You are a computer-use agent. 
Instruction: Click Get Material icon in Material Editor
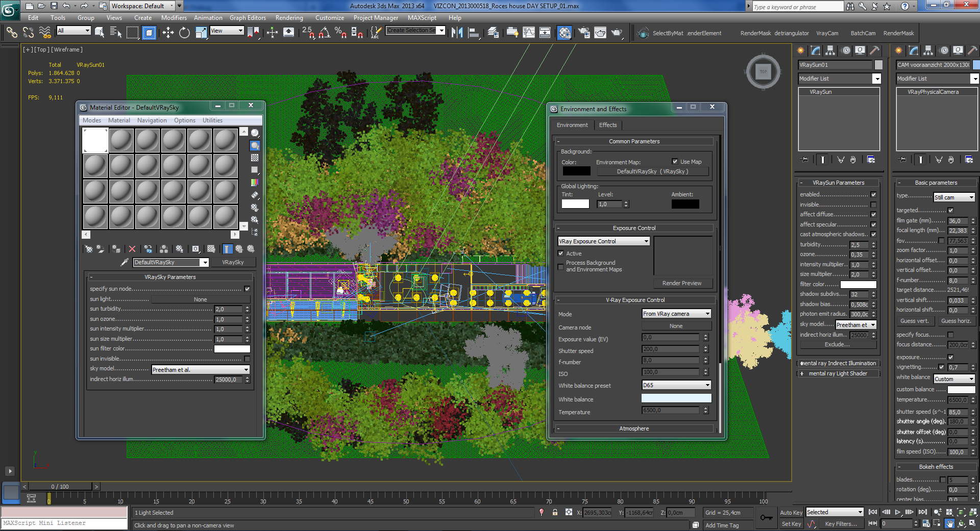coord(89,249)
